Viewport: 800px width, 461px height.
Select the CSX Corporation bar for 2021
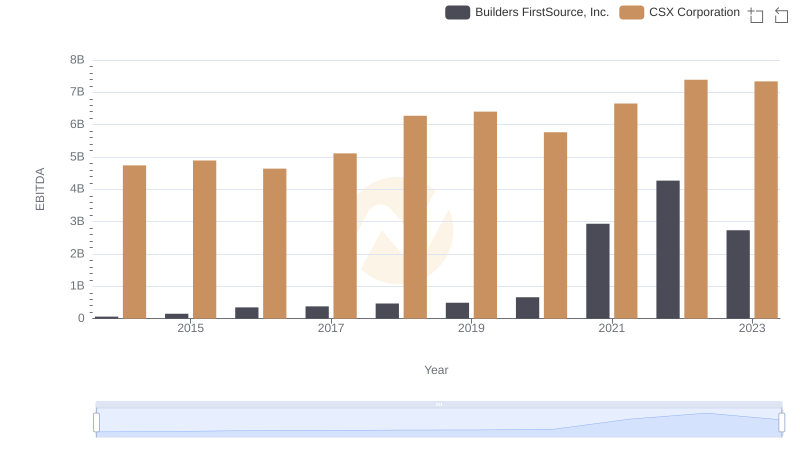pos(626,211)
